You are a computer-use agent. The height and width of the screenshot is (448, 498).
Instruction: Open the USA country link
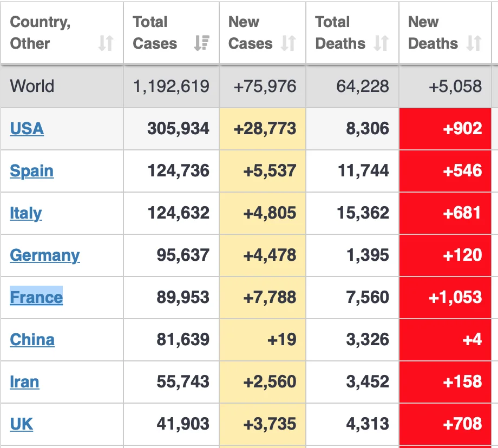click(27, 129)
